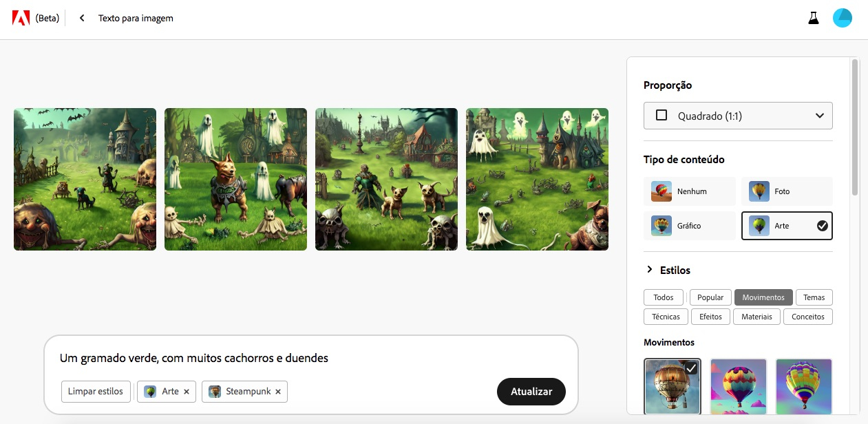The width and height of the screenshot is (868, 424).
Task: Click Limpar estilos button
Action: 96,392
